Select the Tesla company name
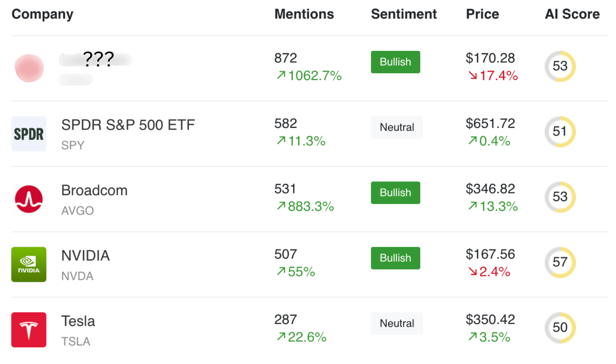The height and width of the screenshot is (364, 616). pos(78,321)
